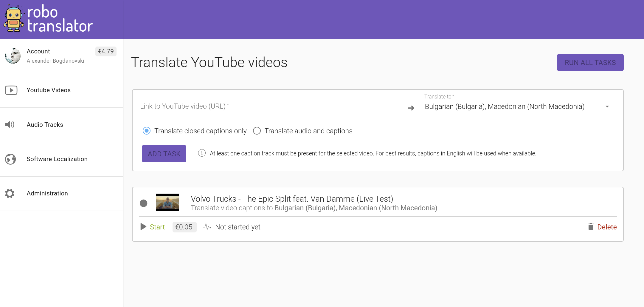The width and height of the screenshot is (644, 307).
Task: Click the €0.05 price tag
Action: pos(184,227)
